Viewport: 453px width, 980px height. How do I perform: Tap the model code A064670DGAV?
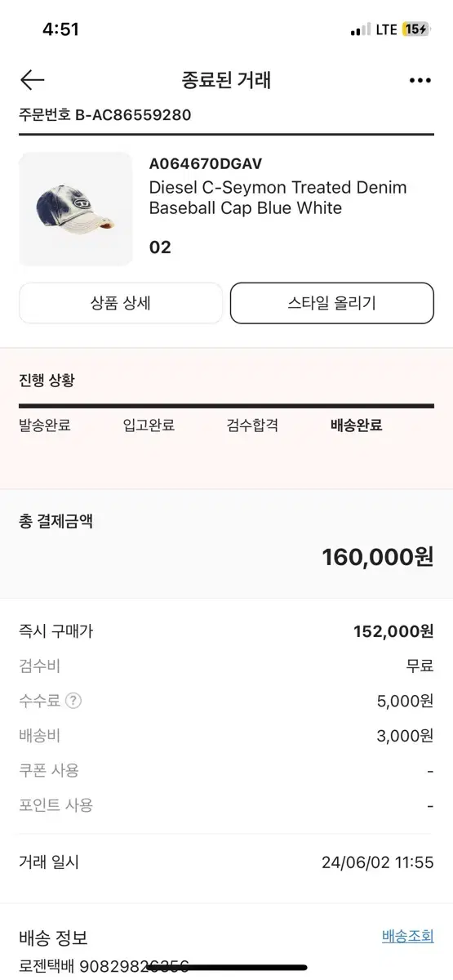[x=206, y=163]
